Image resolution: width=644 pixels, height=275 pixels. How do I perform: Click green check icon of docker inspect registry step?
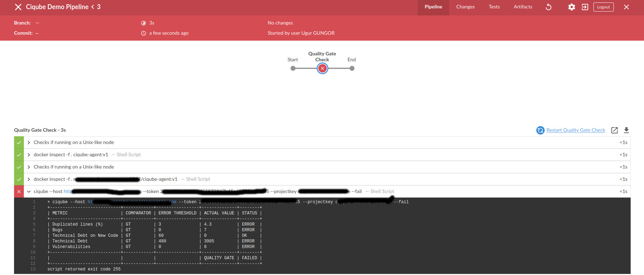tap(19, 179)
